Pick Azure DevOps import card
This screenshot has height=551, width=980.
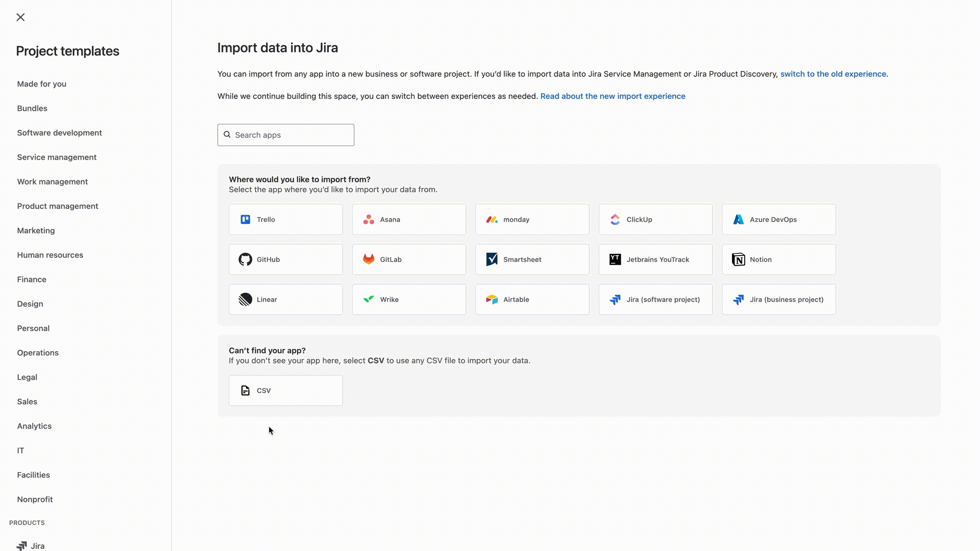[779, 219]
